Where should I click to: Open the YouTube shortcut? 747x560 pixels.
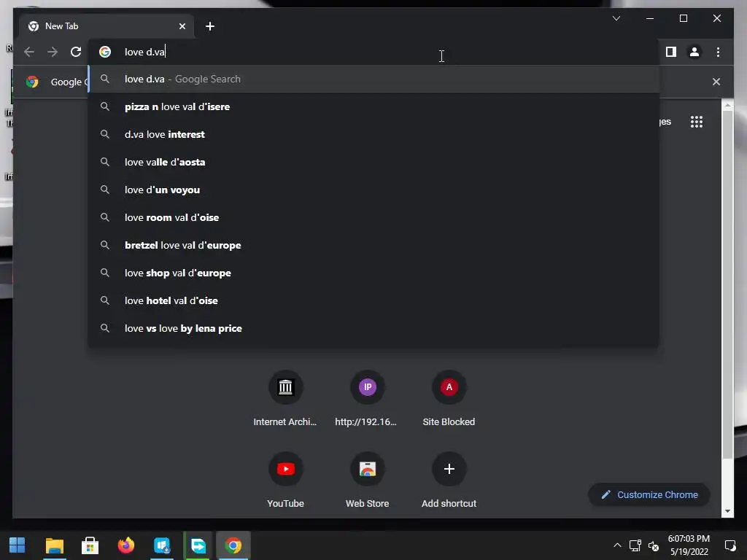click(x=285, y=480)
